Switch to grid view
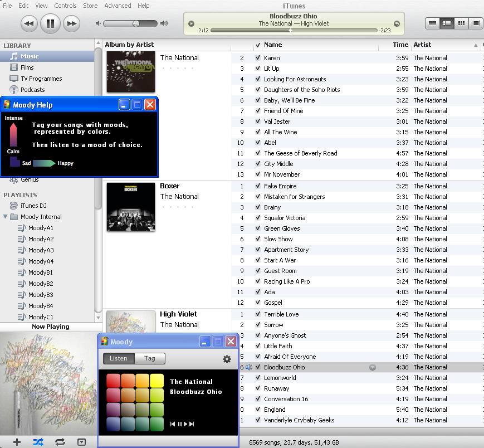Viewport: 484px width, 448px height. pyautogui.click(x=461, y=23)
